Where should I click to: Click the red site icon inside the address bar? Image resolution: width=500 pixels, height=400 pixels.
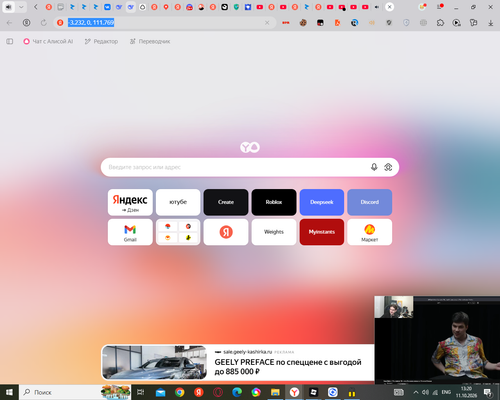pos(60,23)
